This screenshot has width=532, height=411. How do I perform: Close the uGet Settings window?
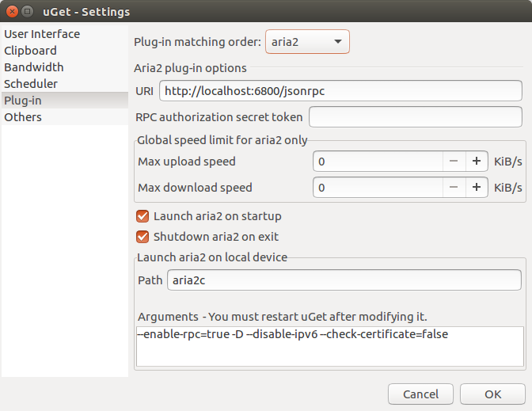pos(10,12)
